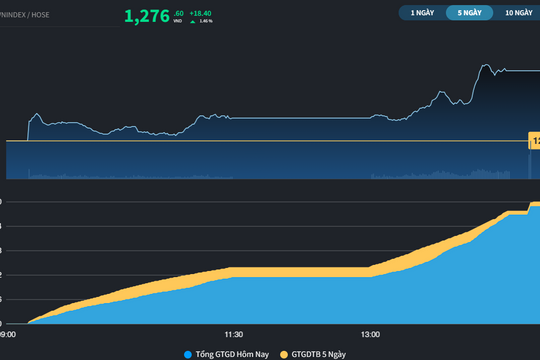Viewport: 540px width, 360px height.
Task: Click the 11:30 time axis label
Action: click(x=234, y=335)
